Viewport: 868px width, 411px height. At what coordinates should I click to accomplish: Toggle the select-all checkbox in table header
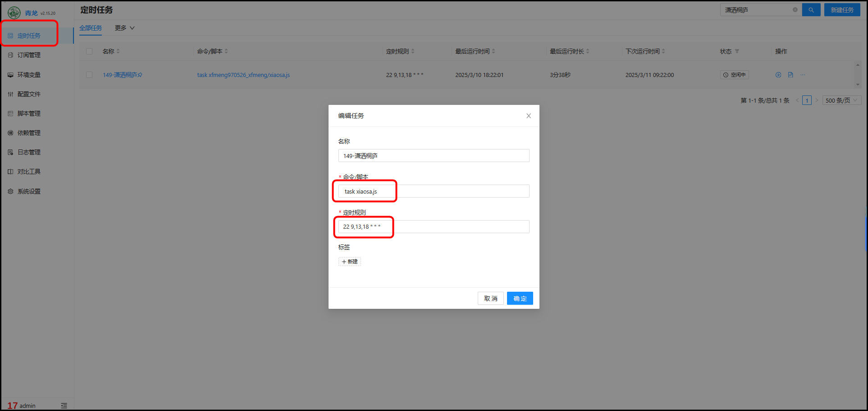click(89, 51)
